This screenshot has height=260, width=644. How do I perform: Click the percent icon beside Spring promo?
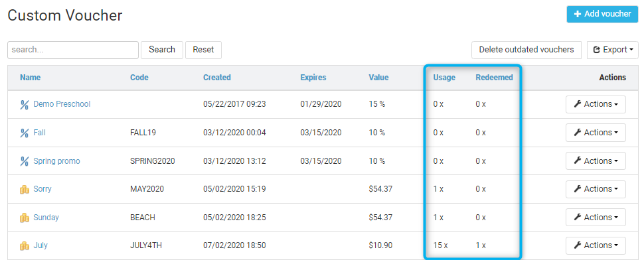(x=24, y=161)
